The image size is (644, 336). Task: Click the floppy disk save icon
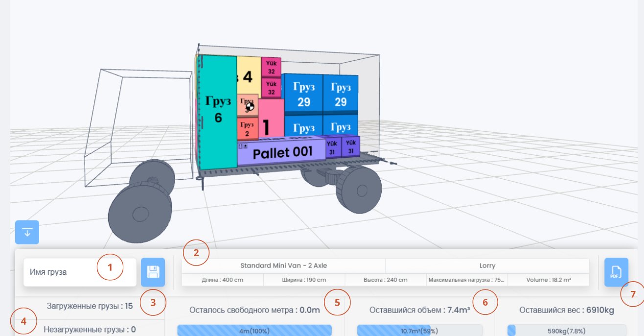153,272
